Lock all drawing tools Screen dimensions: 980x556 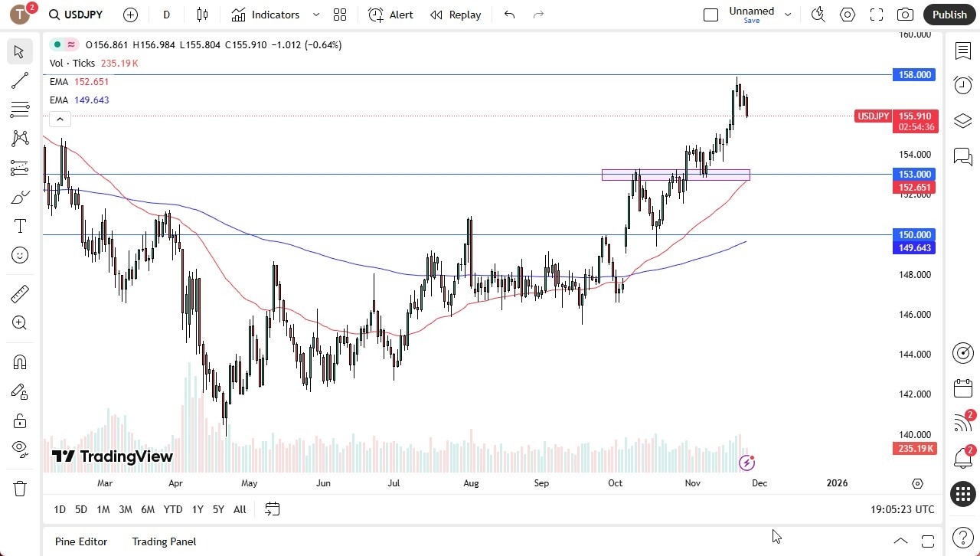(19, 420)
